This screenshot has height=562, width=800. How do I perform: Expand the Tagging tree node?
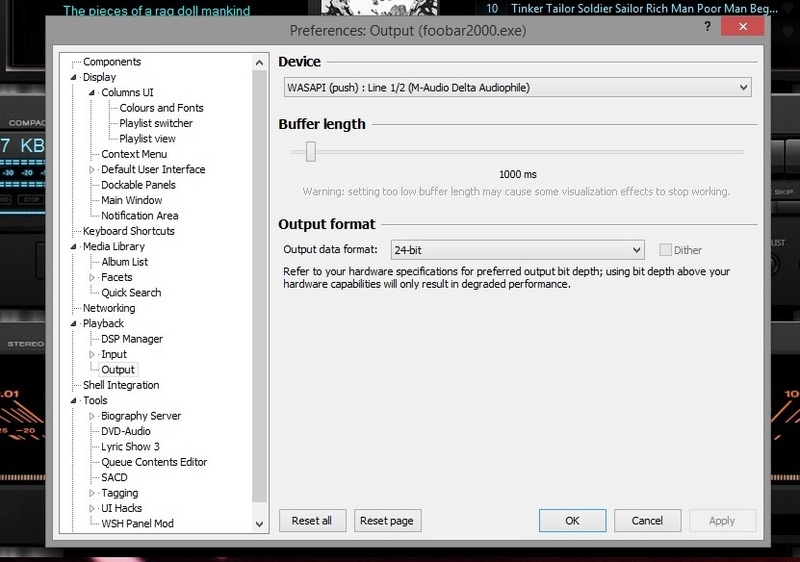coord(92,493)
